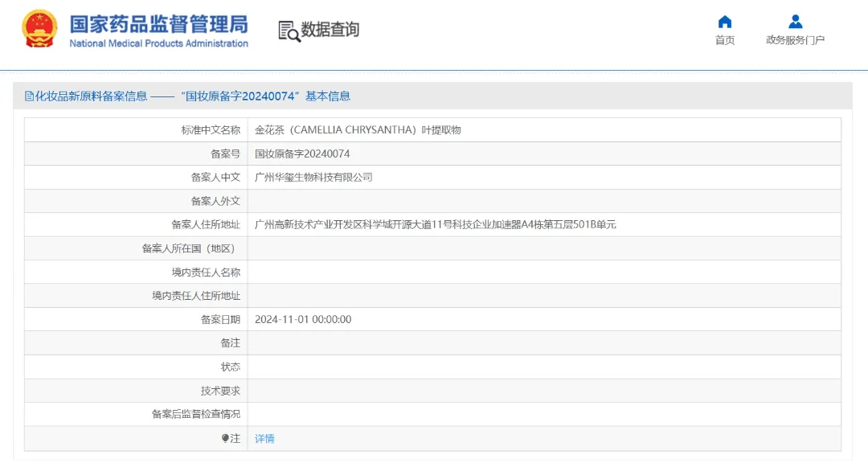
Task: Click the 备案人住所地址 label
Action: point(206,225)
